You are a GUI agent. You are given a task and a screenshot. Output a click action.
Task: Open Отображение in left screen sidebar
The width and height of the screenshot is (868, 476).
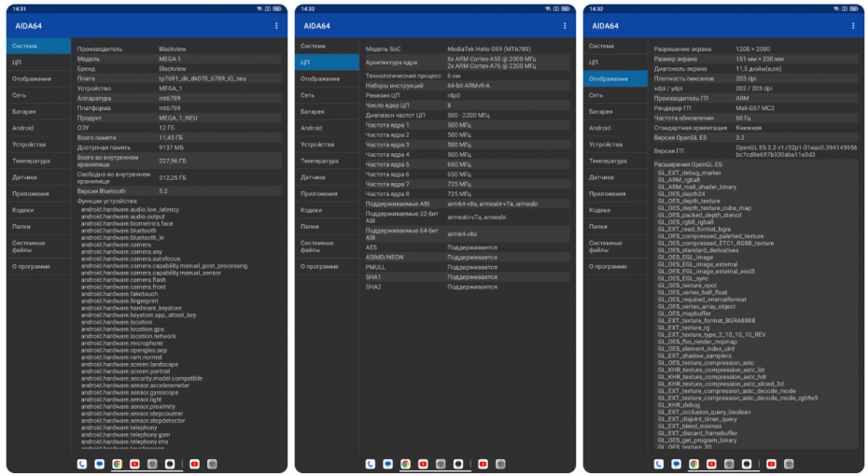pos(39,78)
